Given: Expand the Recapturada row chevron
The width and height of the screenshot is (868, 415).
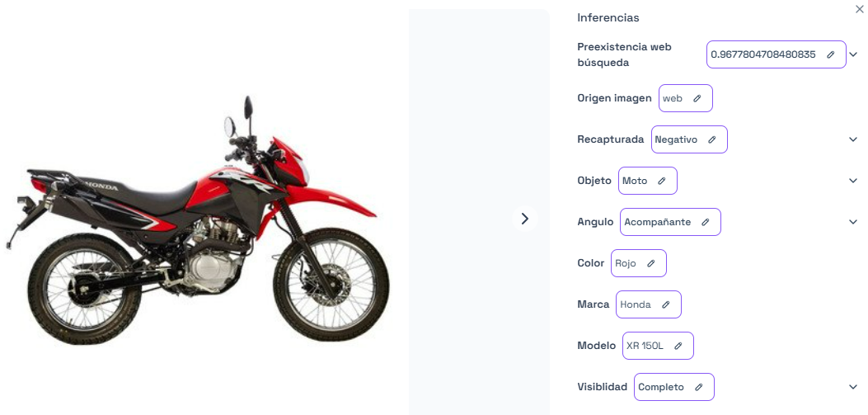Looking at the screenshot, I should click(853, 139).
